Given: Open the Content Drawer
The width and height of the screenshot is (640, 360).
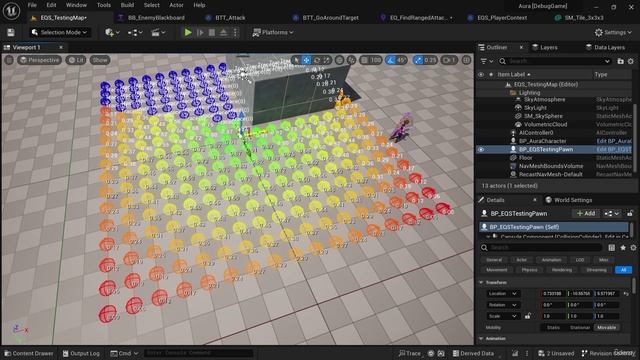Looking at the screenshot, I should [x=29, y=353].
